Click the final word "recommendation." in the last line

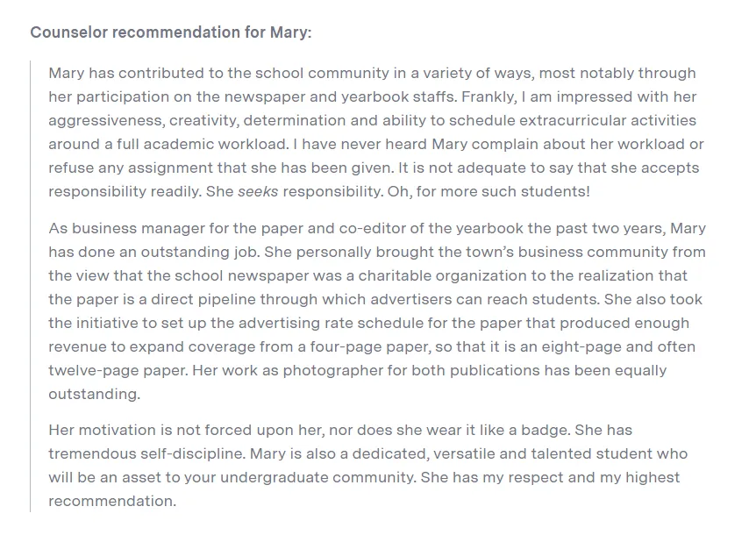pyautogui.click(x=111, y=502)
